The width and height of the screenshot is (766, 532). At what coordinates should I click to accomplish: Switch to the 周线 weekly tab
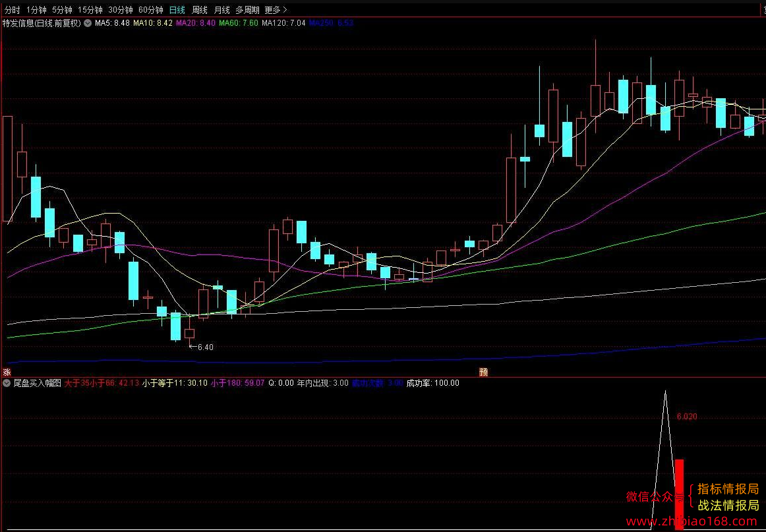[x=199, y=10]
